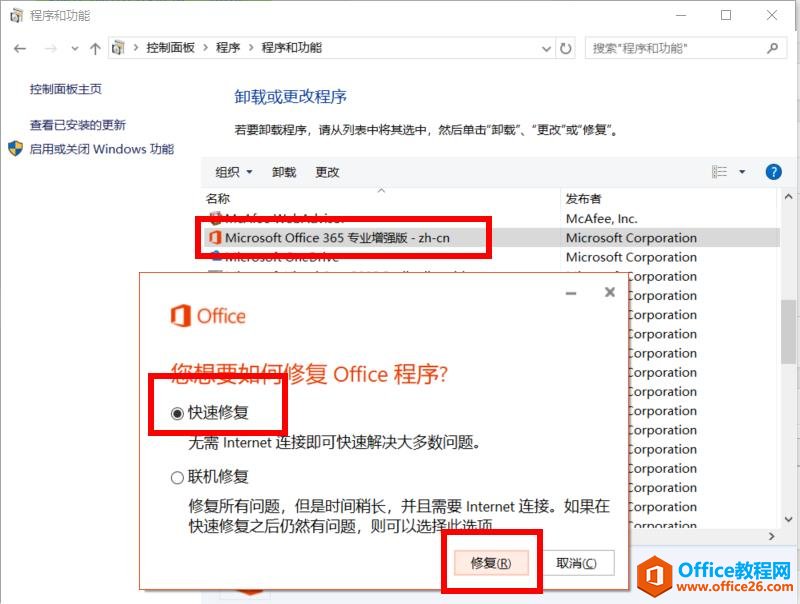Sort by 发布者 column header

click(583, 198)
